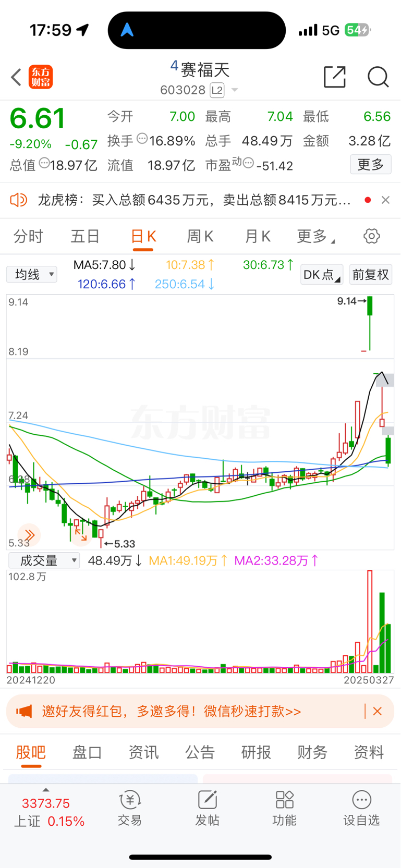Tap the 250:6.54 moving average value
The width and height of the screenshot is (401, 868).
pyautogui.click(x=185, y=284)
